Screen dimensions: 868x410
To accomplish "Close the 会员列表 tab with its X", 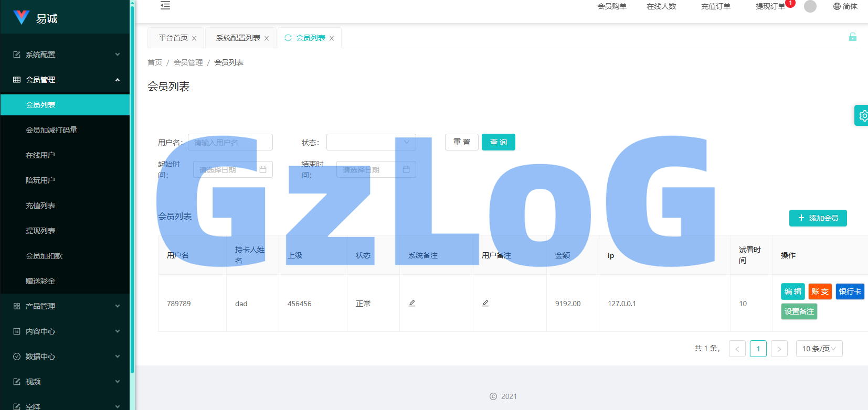I will (x=332, y=38).
